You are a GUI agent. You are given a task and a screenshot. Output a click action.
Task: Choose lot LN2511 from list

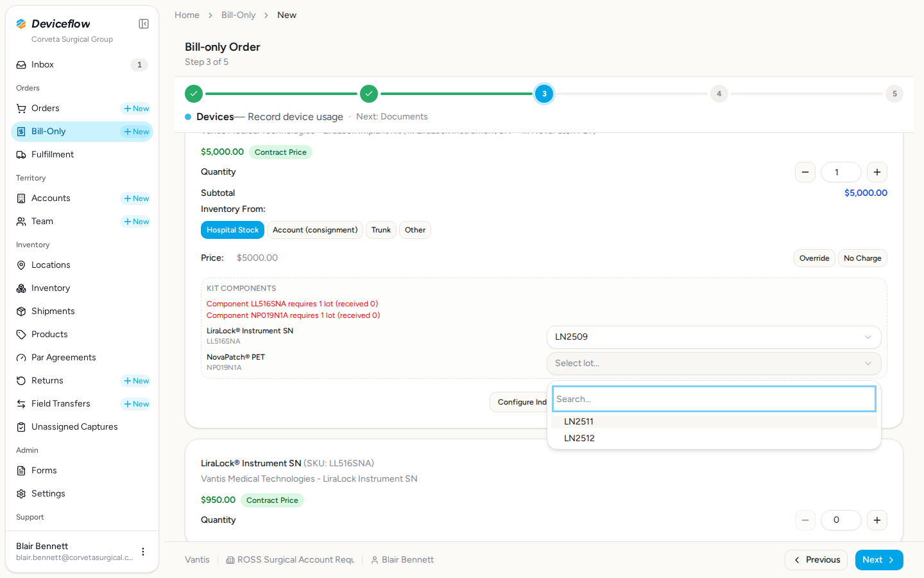(714, 422)
